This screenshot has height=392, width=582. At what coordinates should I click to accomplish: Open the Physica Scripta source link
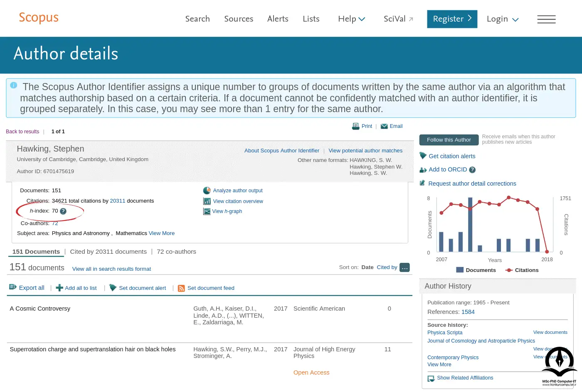[445, 333]
